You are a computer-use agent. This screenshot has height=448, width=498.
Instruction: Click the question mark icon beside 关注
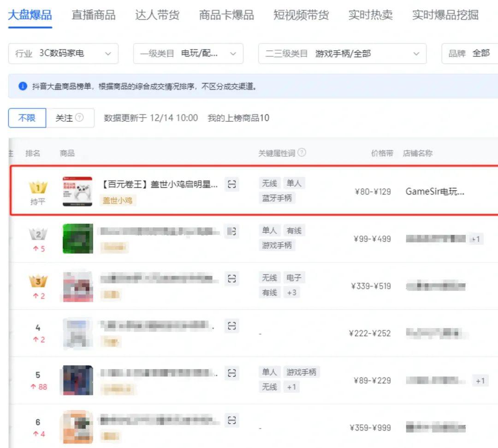pos(79,118)
